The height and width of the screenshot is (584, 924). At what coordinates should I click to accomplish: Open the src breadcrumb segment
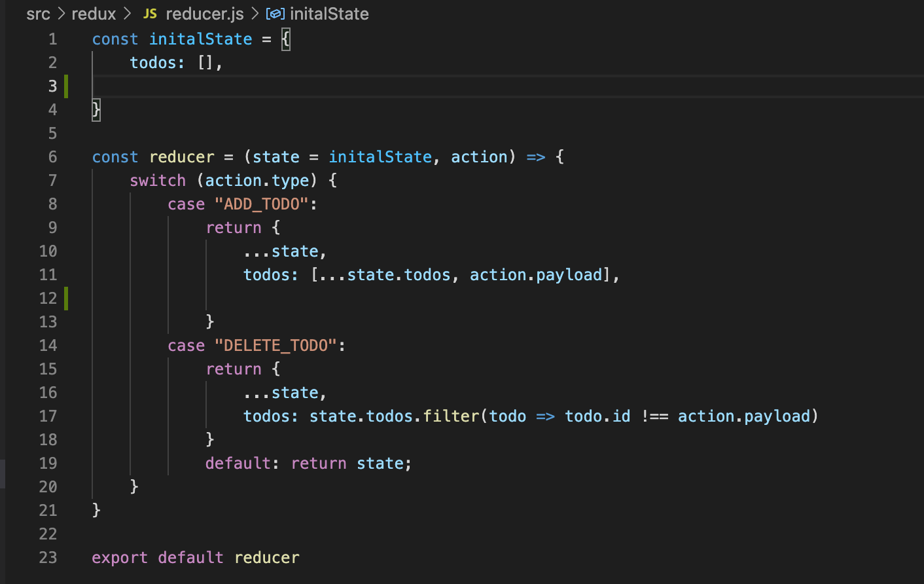click(38, 14)
